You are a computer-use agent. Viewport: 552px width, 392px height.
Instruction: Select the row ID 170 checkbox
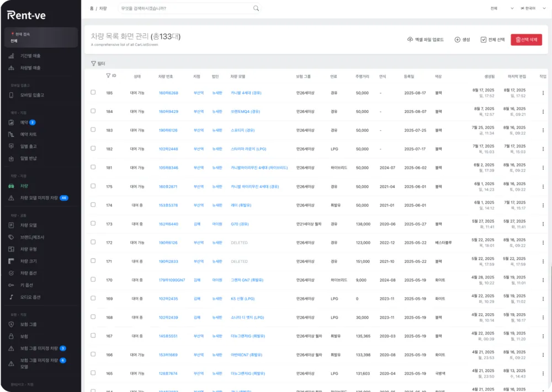93,279
